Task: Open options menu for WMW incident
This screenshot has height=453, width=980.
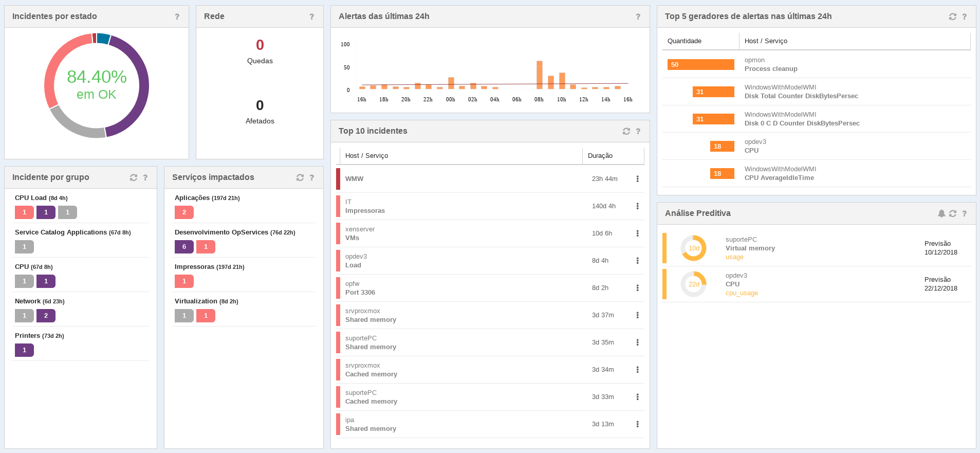Action: click(x=637, y=179)
